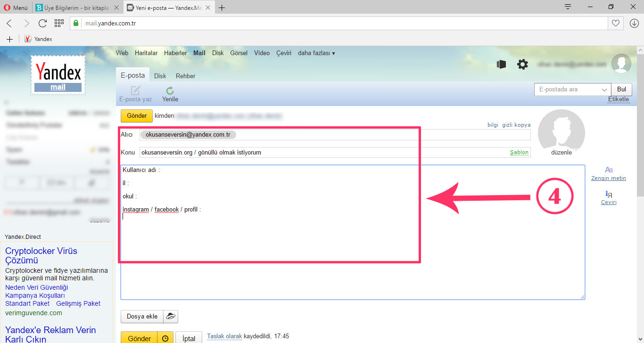Click the İptal cancel button

[x=189, y=338]
